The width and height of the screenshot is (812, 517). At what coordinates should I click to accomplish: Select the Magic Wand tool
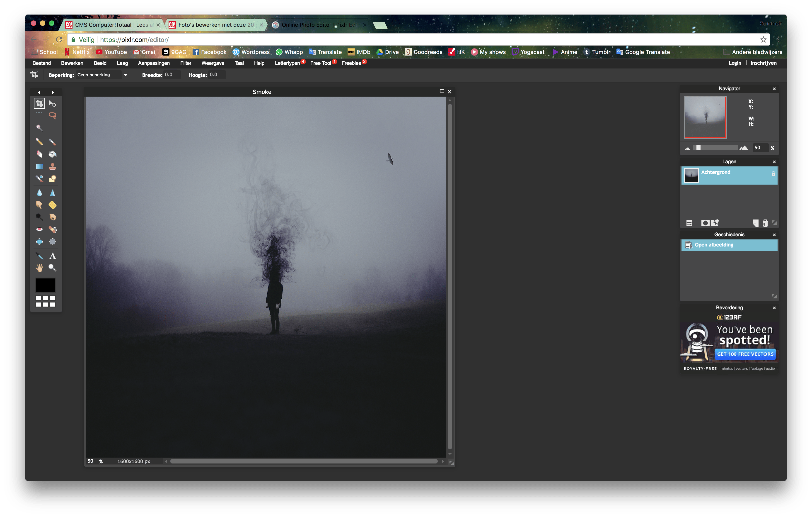[x=39, y=128]
